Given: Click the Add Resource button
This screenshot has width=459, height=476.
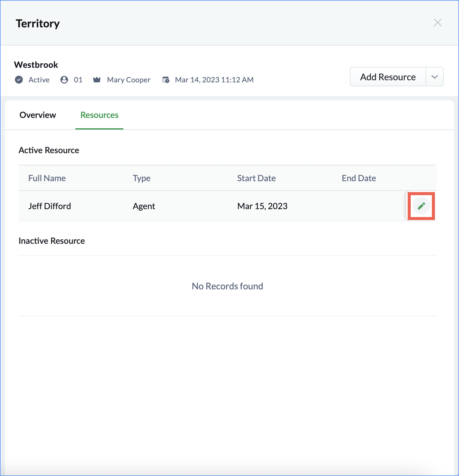Looking at the screenshot, I should (388, 77).
